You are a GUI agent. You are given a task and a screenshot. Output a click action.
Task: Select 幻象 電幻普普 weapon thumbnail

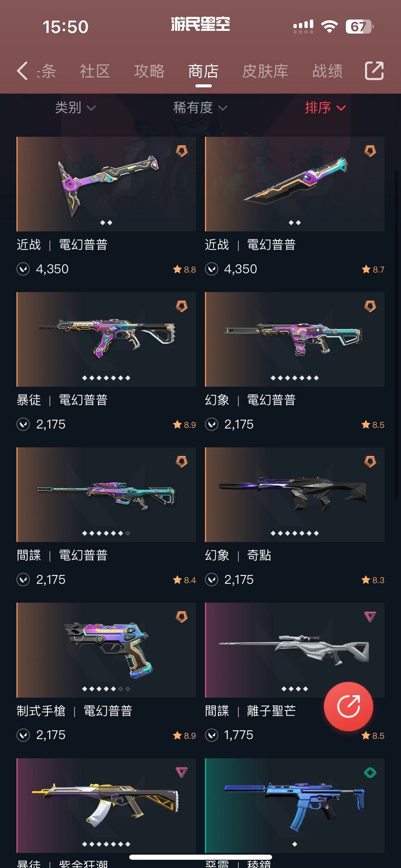(294, 339)
